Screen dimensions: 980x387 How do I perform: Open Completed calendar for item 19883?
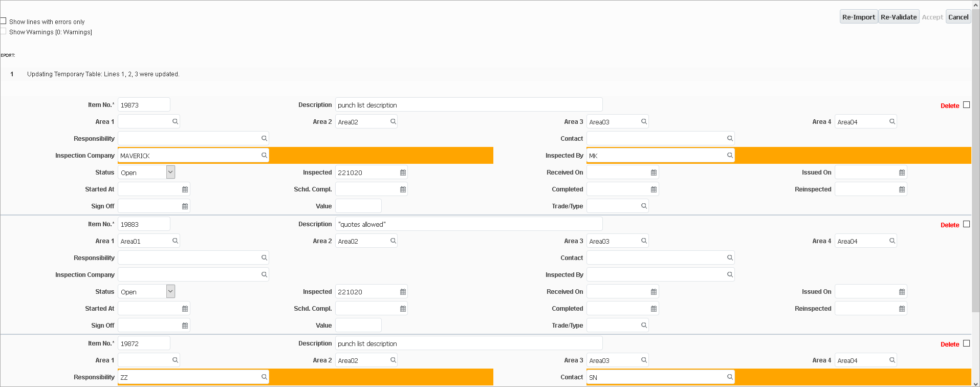tap(654, 309)
